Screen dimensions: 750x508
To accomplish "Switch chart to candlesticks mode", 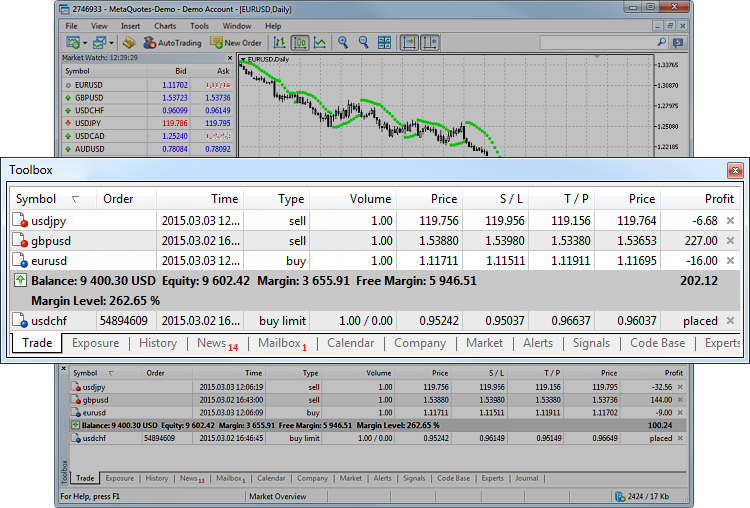I will click(298, 43).
